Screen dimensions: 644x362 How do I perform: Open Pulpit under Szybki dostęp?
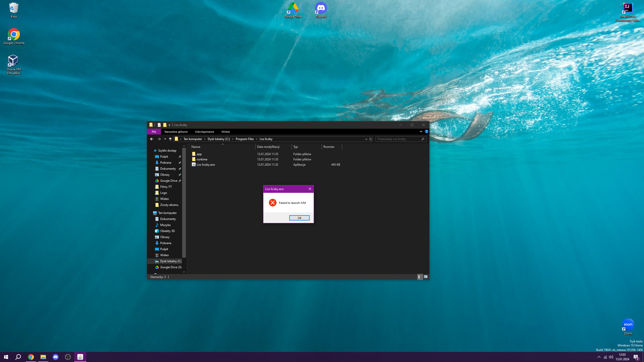coord(164,156)
